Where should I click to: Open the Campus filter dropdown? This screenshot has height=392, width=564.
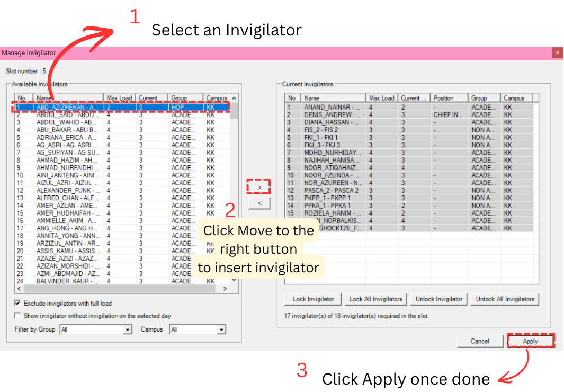pyautogui.click(x=221, y=329)
